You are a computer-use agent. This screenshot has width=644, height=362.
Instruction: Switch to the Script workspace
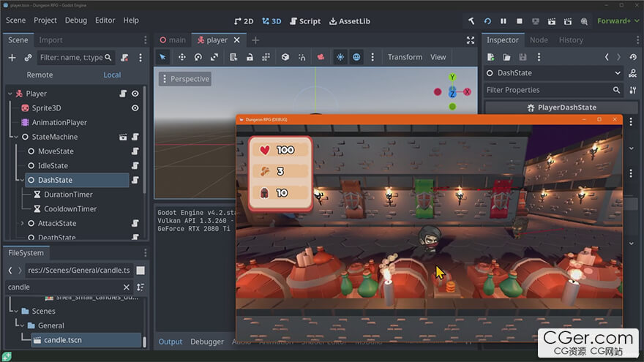[305, 21]
